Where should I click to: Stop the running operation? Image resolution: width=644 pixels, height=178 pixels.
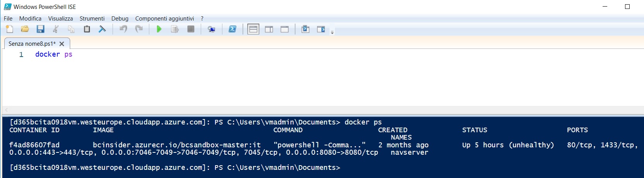[191, 29]
